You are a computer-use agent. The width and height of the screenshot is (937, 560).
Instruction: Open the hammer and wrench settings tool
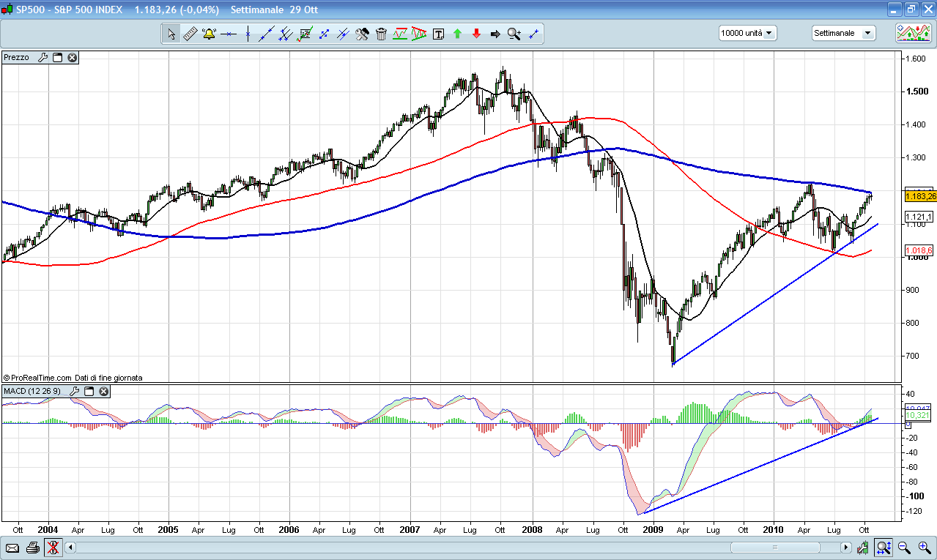pyautogui.click(x=362, y=34)
